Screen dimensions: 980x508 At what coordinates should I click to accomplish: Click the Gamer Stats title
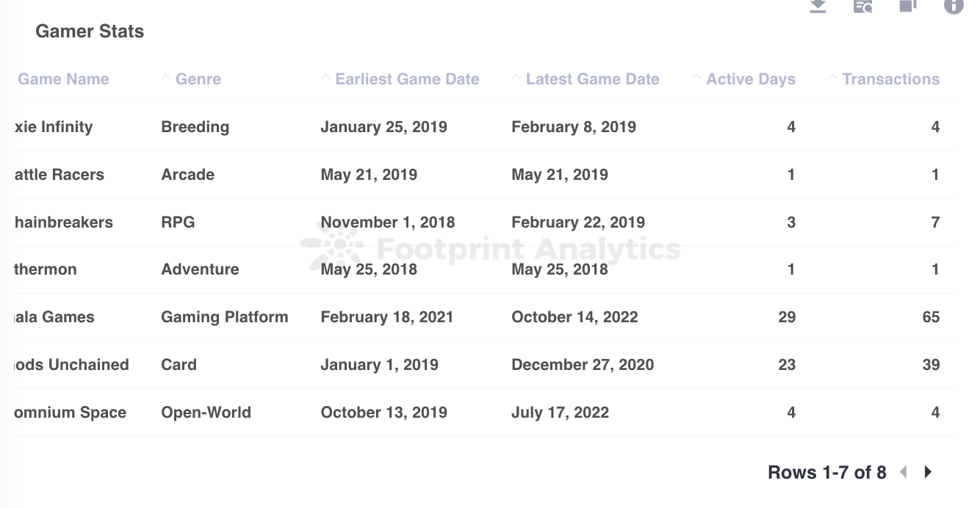pyautogui.click(x=90, y=31)
